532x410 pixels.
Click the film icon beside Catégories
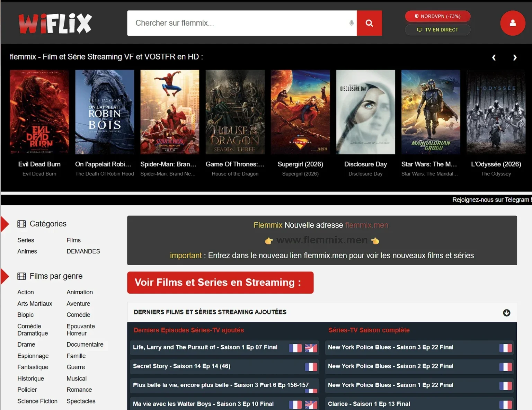(x=21, y=224)
